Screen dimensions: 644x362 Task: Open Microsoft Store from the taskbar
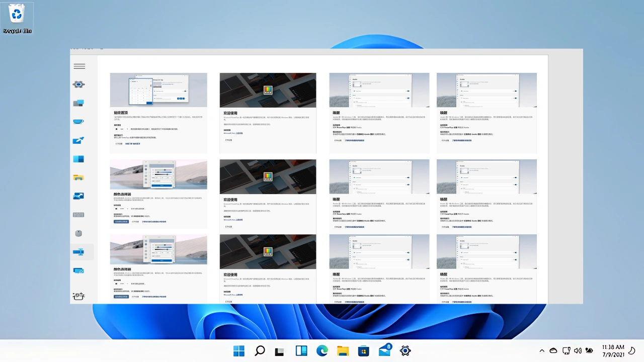[364, 350]
